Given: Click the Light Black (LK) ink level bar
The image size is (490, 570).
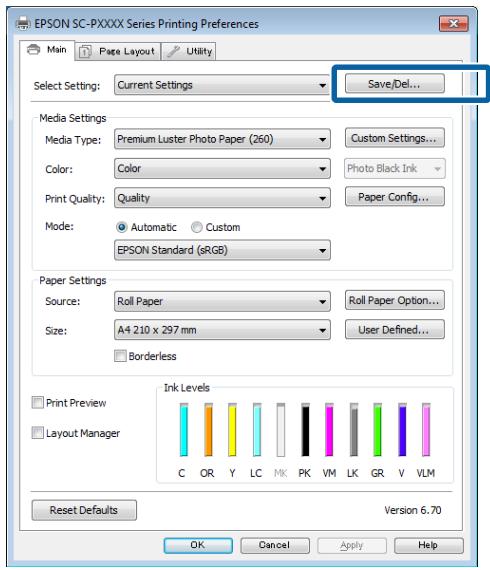Looking at the screenshot, I should [x=354, y=429].
